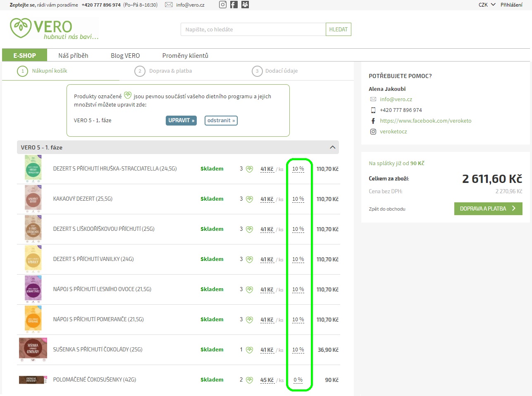Click product name SUŠENKA S PŘÍCHUTÍ ČOKOLÁDY
532x396 pixels.
[x=98, y=350]
